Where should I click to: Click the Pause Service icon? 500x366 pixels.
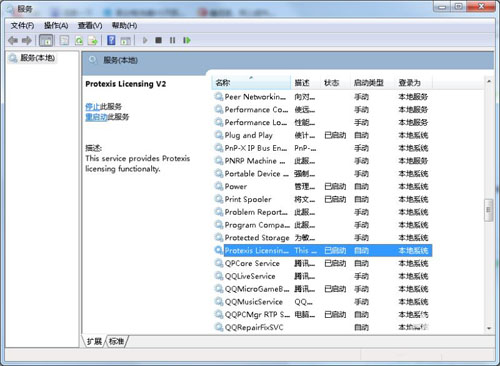click(172, 41)
